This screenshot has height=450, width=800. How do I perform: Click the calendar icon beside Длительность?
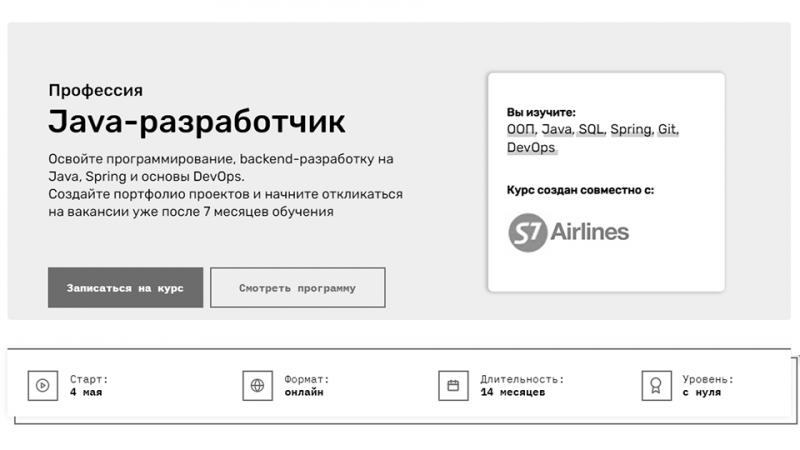click(453, 385)
